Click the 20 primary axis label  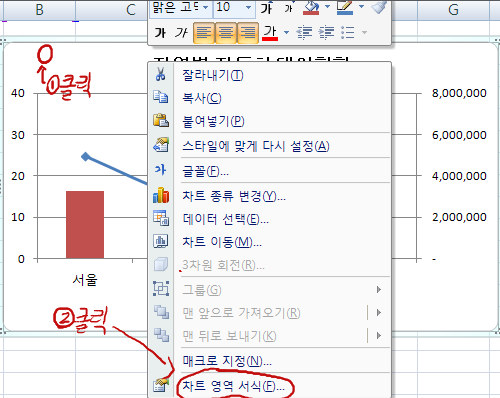[18, 176]
